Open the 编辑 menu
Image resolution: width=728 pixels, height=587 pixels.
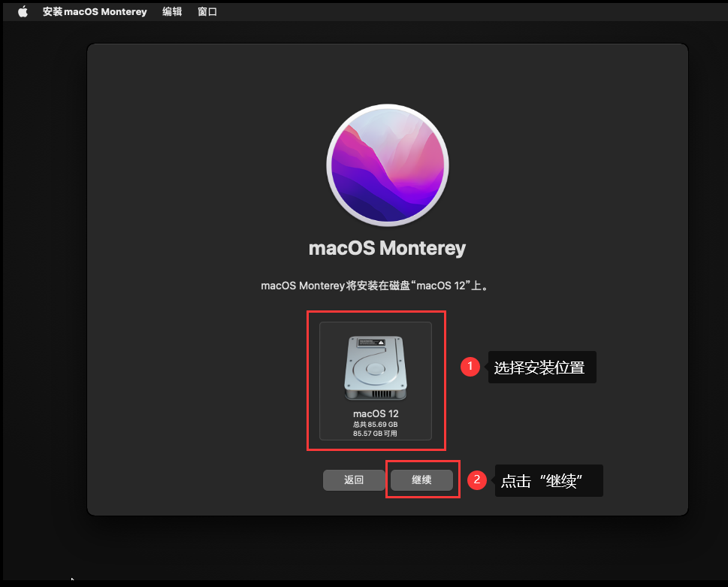coord(172,11)
